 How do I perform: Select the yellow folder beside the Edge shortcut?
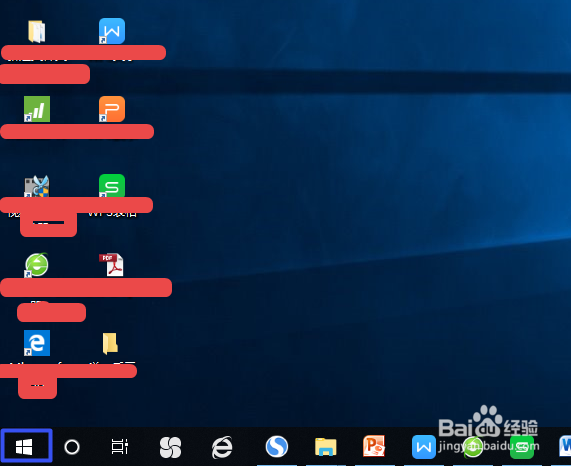coord(110,343)
